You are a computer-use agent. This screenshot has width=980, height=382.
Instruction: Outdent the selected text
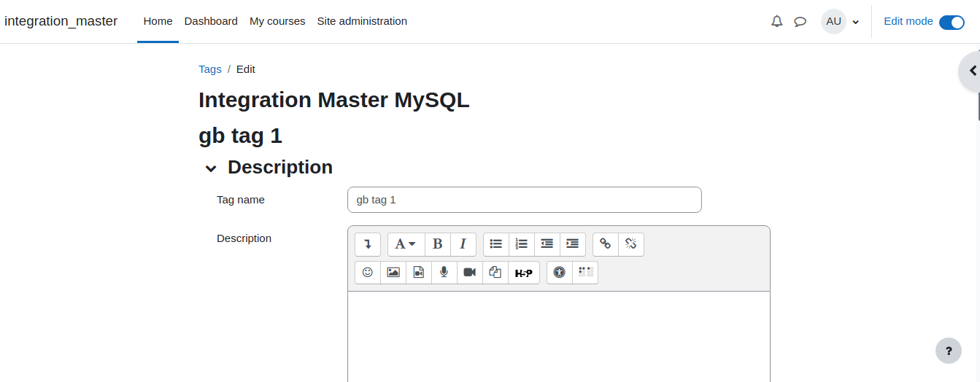(547, 244)
